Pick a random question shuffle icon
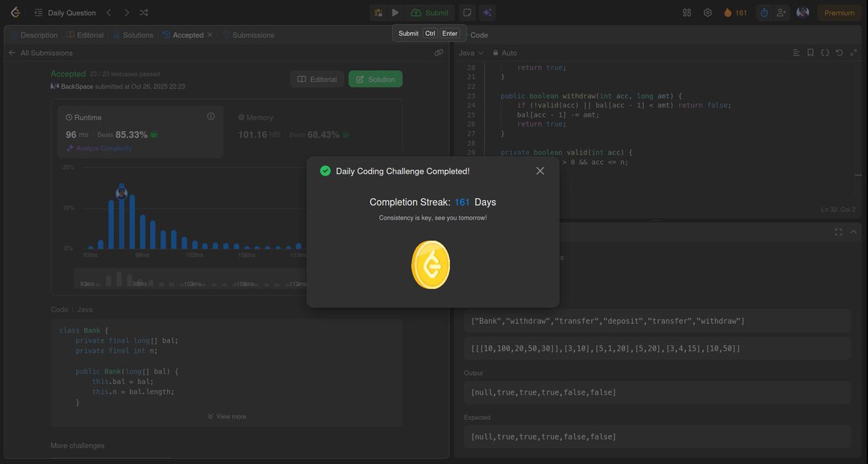Image resolution: width=868 pixels, height=464 pixels. pyautogui.click(x=145, y=12)
